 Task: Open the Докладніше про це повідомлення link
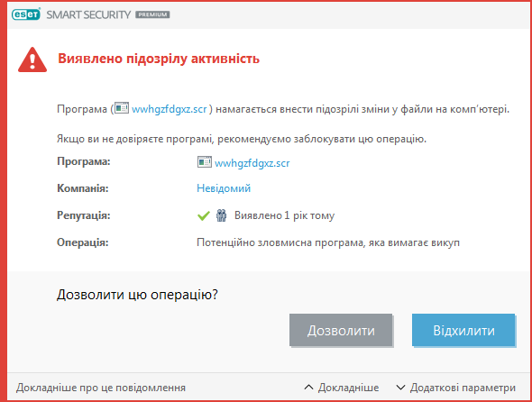[x=101, y=388]
